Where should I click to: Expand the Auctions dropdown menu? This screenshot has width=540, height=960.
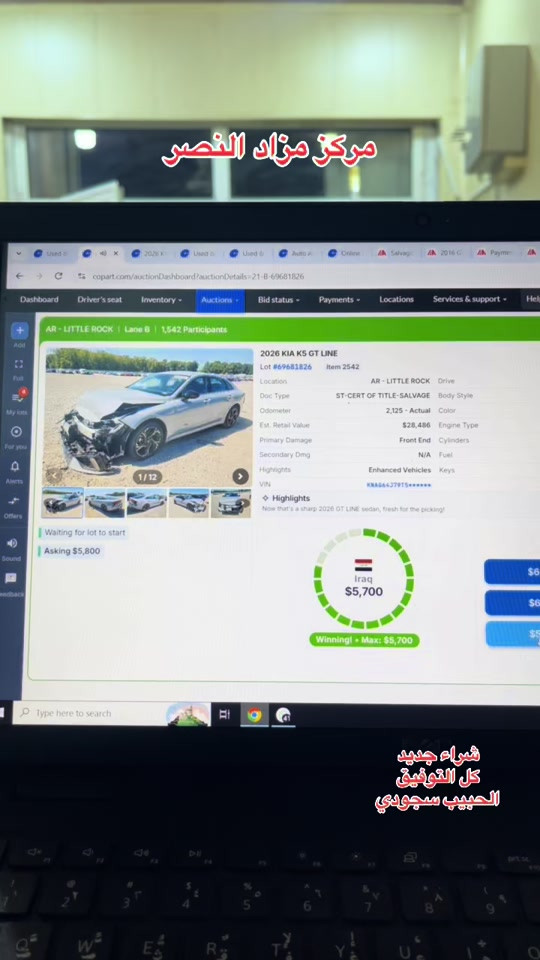point(220,300)
